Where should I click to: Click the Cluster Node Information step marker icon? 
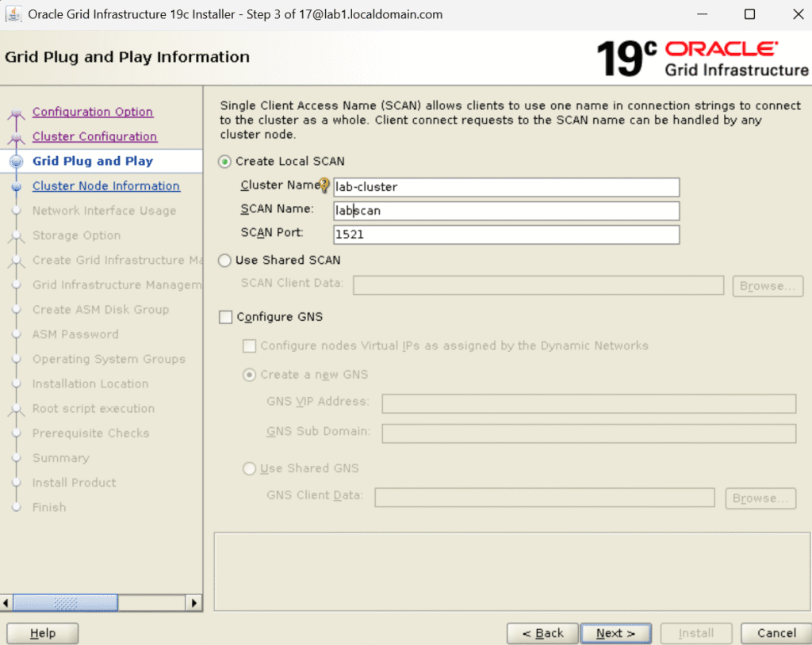tap(16, 186)
